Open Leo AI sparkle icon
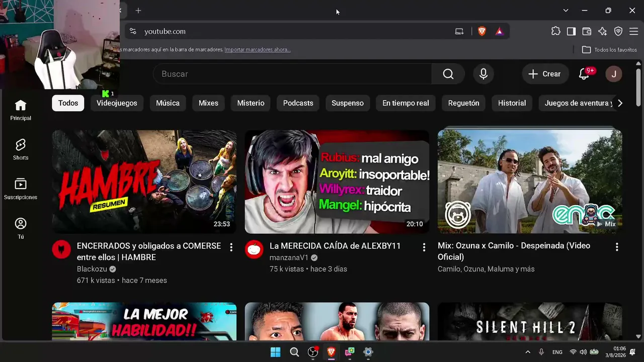 pyautogui.click(x=603, y=31)
